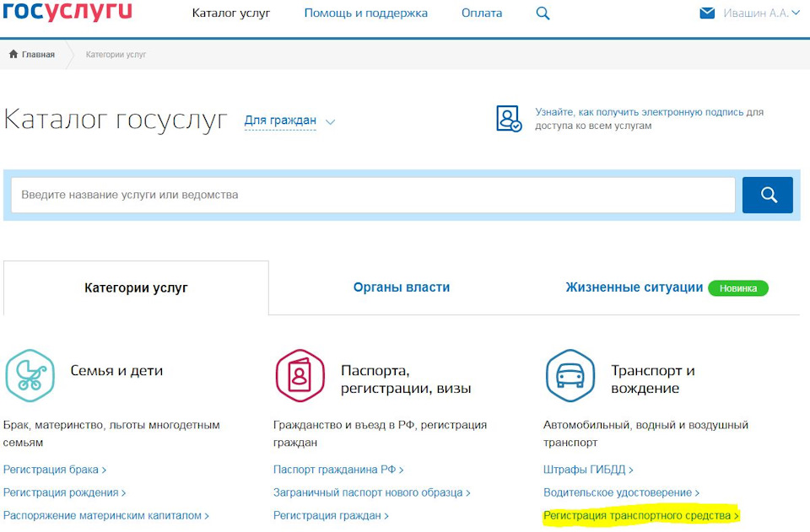Image resolution: width=810 pixels, height=532 pixels.
Task: Open the Паспорта passport icon
Action: point(300,376)
